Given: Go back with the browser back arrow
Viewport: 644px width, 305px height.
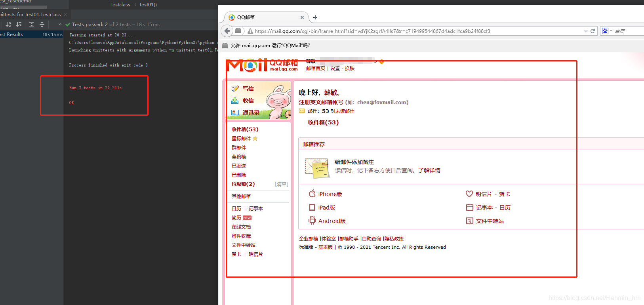Looking at the screenshot, I should [227, 31].
